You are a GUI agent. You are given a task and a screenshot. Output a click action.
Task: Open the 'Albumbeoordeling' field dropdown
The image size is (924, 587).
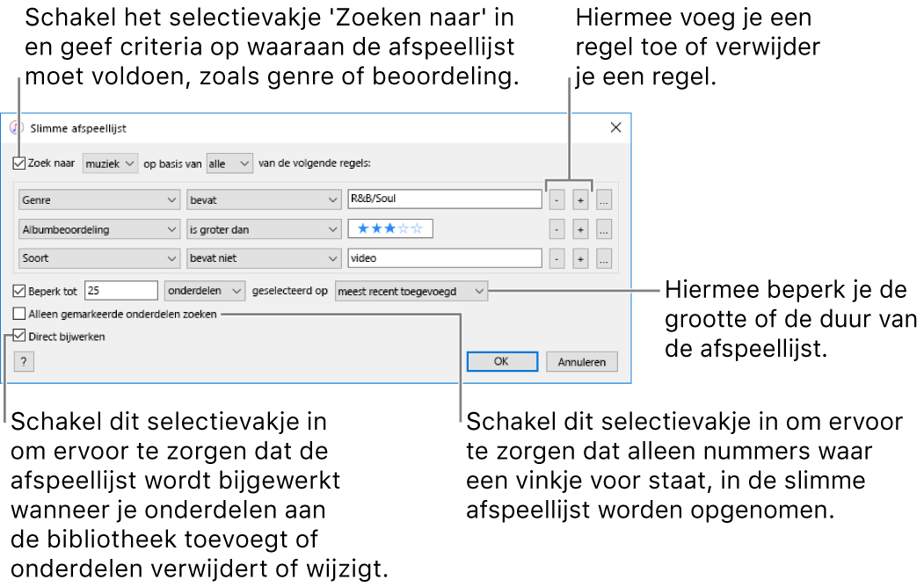pos(99,229)
